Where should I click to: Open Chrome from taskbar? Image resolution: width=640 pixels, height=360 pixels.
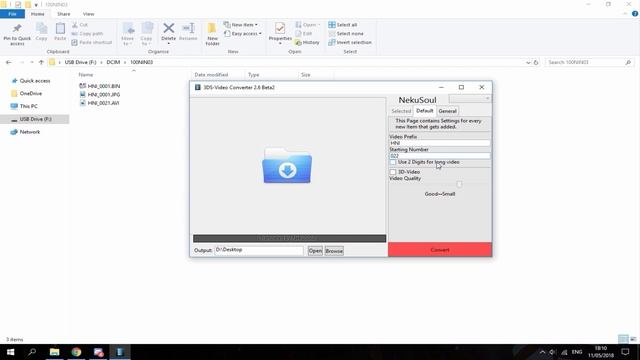(76, 352)
